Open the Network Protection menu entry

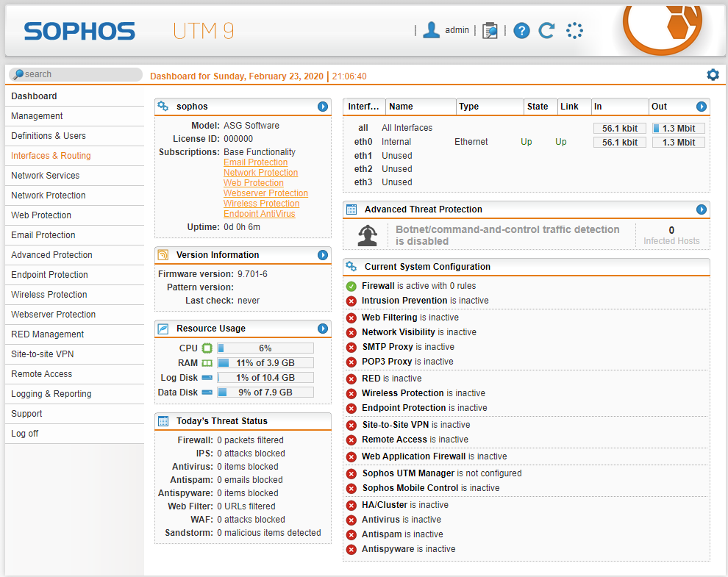click(x=47, y=196)
